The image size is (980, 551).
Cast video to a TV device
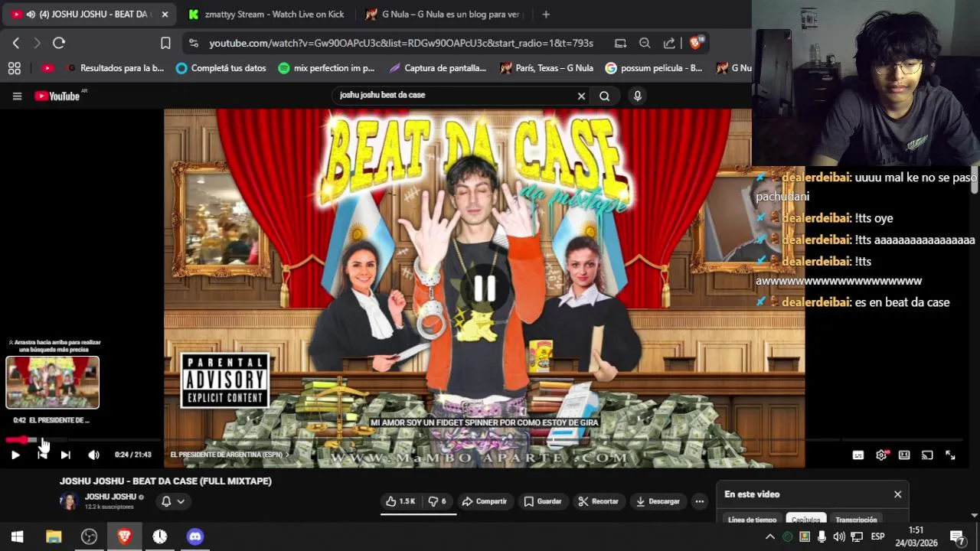pos(927,455)
